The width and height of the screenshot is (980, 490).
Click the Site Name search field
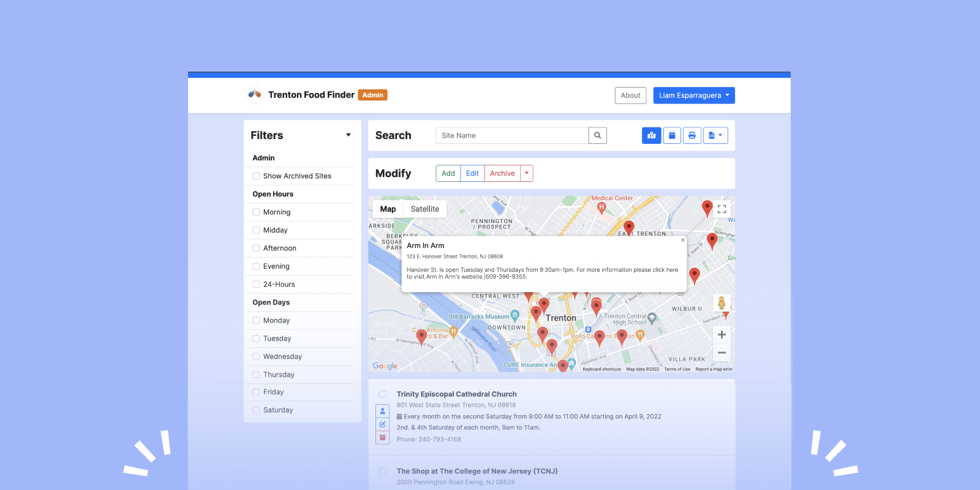click(x=512, y=135)
